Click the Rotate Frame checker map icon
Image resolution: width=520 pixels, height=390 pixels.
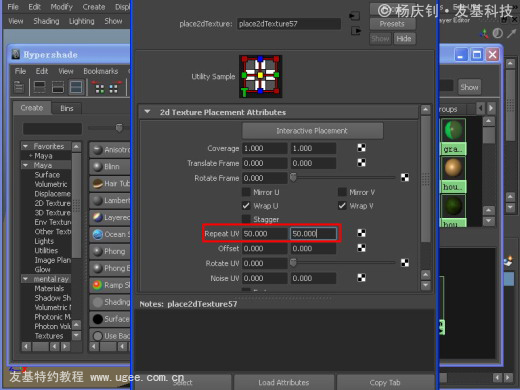point(405,178)
